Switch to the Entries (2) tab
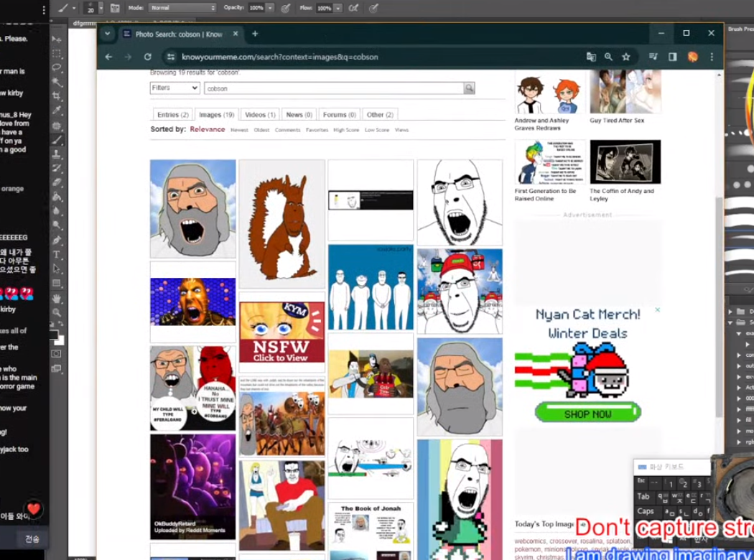The width and height of the screenshot is (754, 560). [173, 115]
